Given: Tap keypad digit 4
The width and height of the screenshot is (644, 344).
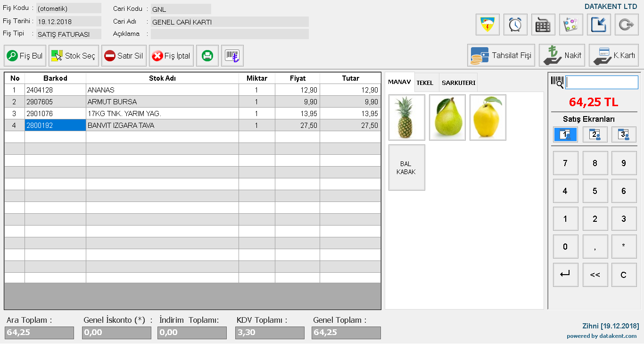Looking at the screenshot, I should 565,191.
